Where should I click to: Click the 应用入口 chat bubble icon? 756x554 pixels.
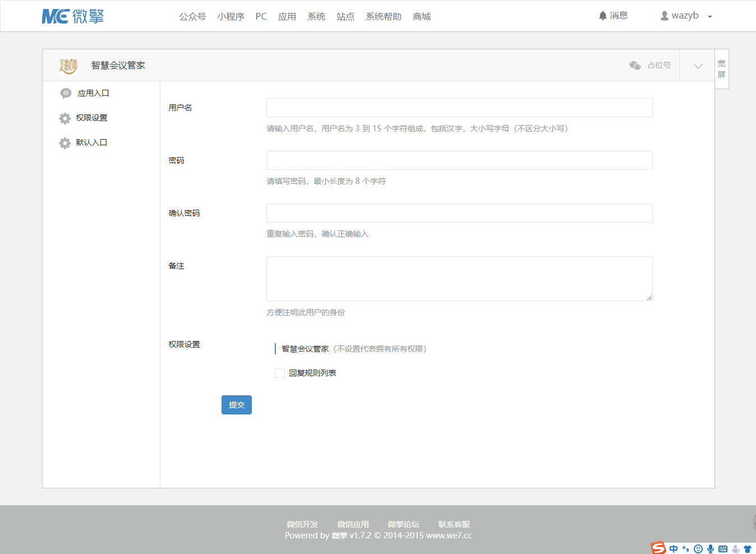point(66,93)
